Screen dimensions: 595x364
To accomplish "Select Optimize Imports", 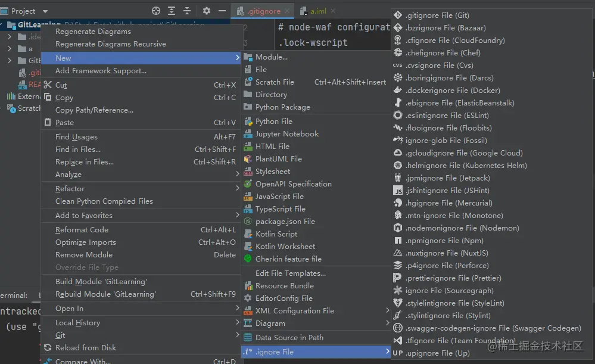I will (141, 242).
